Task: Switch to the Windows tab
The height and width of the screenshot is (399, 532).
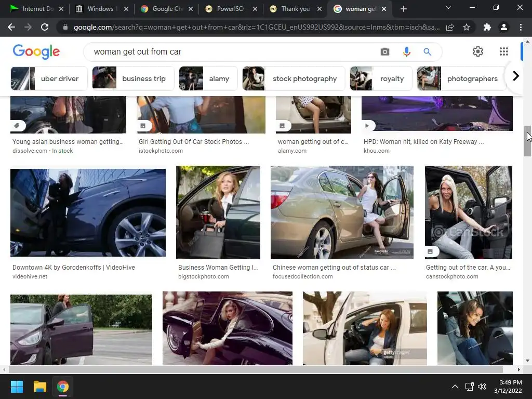Action: pos(101,9)
